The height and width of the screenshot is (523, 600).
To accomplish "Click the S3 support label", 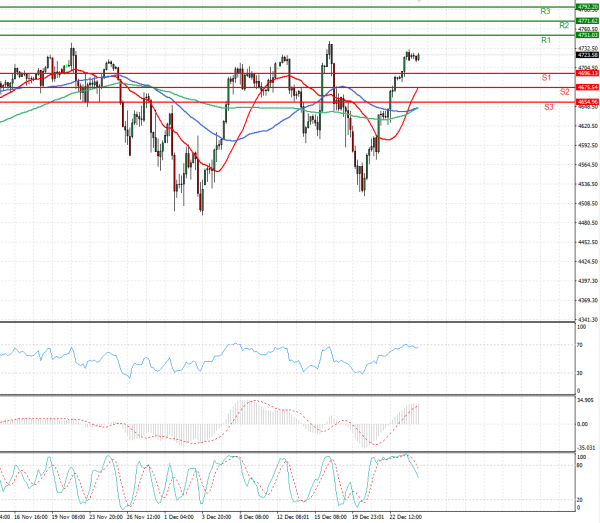I will click(x=549, y=108).
